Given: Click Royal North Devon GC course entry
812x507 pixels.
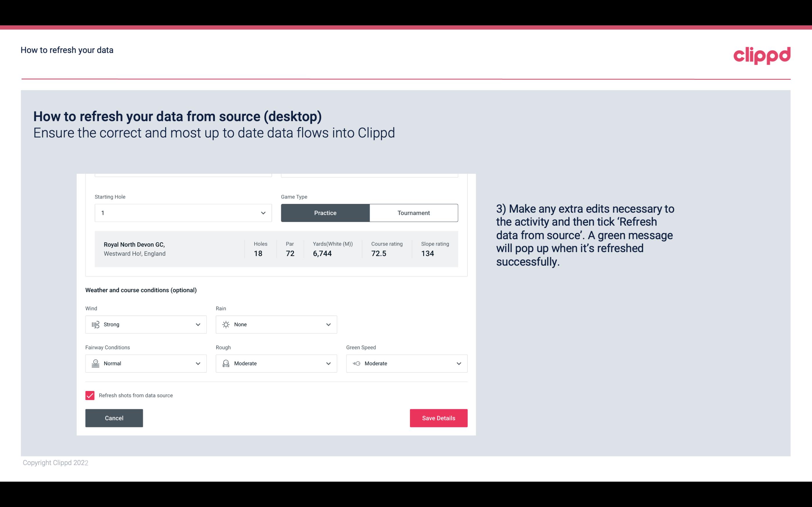Looking at the screenshot, I should (276, 248).
